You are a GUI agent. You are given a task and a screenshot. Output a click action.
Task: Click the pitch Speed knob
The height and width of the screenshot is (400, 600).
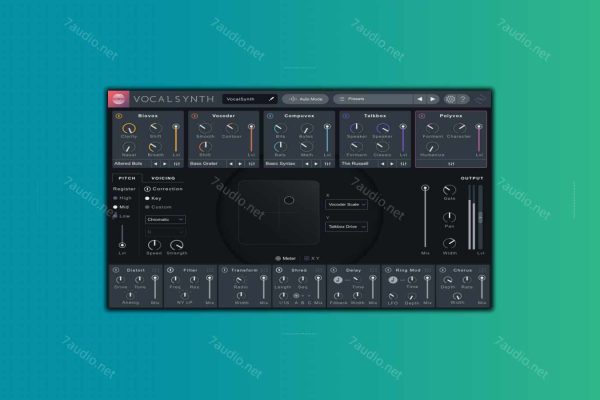click(x=154, y=245)
